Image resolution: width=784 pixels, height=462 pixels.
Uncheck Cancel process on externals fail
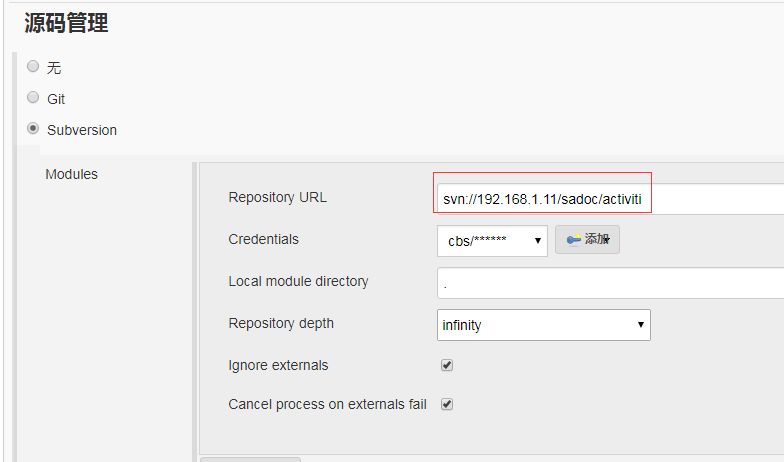(447, 404)
